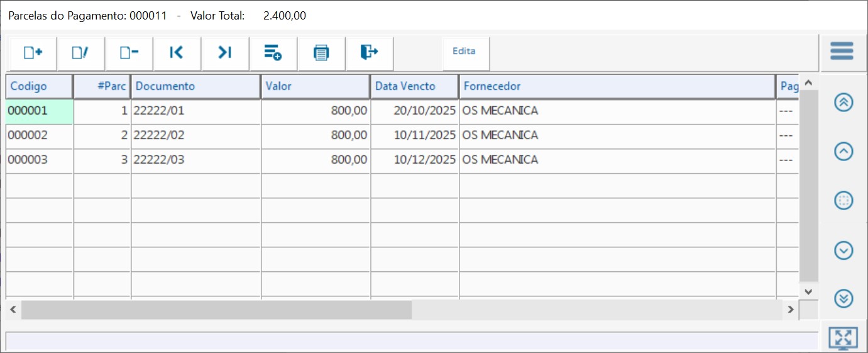
Task: Click the edit record icon in toolbar
Action: click(80, 53)
